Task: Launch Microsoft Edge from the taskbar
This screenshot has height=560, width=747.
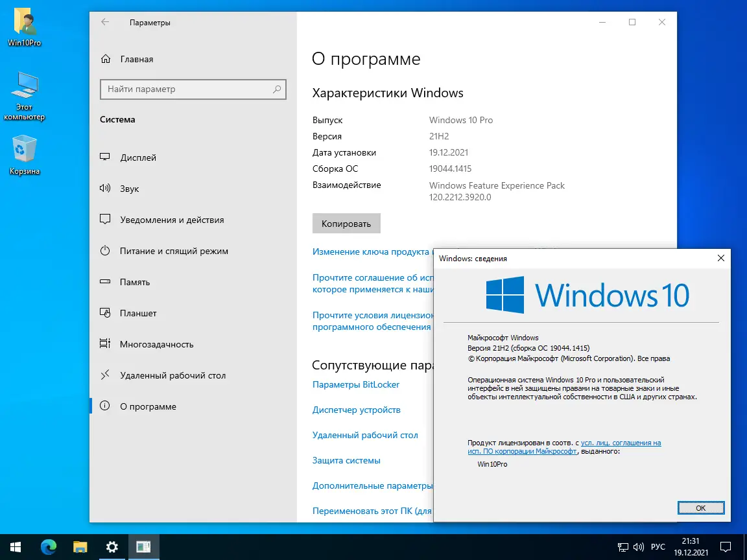Action: [48, 547]
